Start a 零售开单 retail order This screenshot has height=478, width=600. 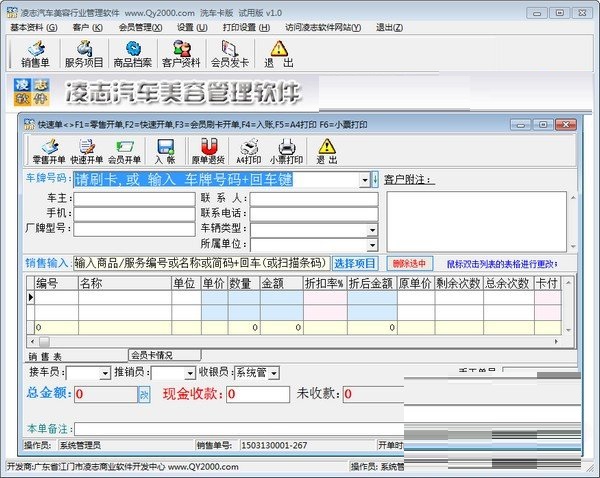coord(49,152)
